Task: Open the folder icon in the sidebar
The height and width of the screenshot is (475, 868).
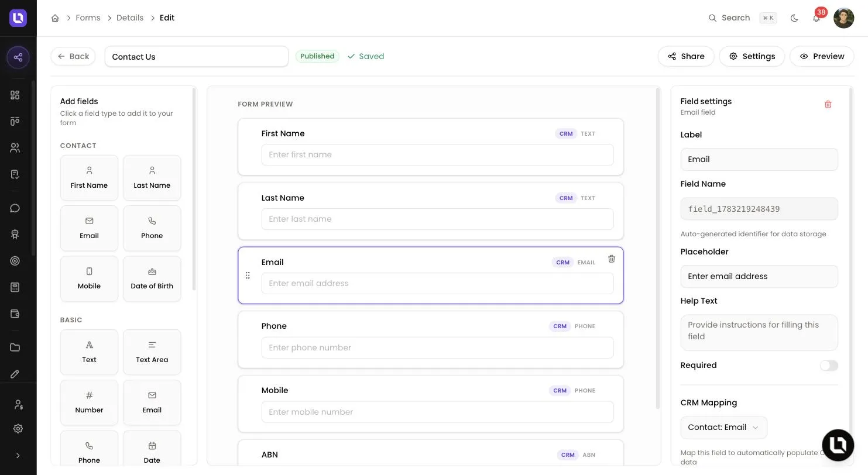Action: point(15,347)
